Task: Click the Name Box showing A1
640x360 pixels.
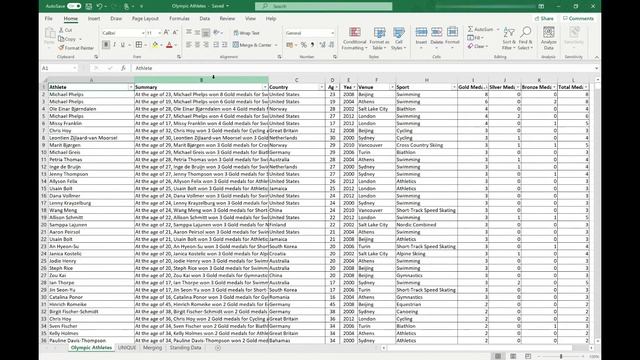Action: (58, 68)
